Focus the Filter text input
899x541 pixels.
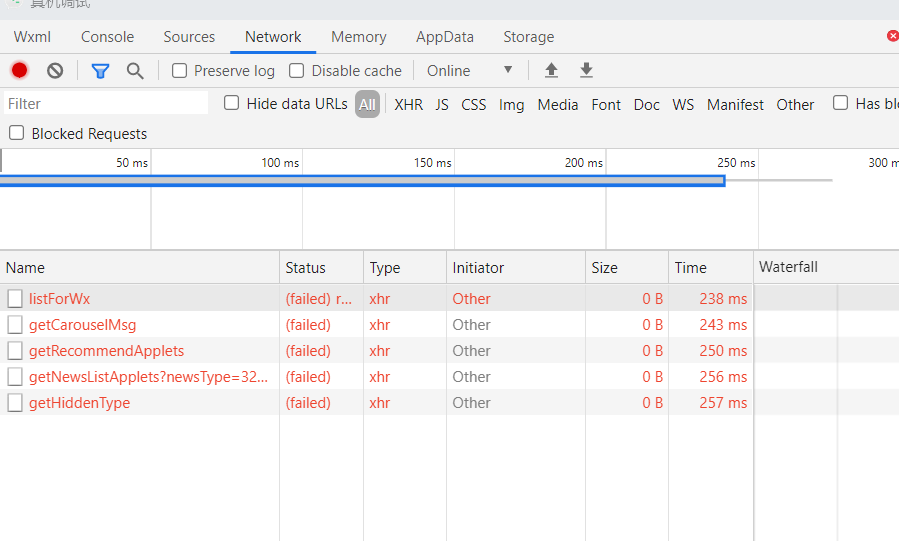click(x=105, y=104)
